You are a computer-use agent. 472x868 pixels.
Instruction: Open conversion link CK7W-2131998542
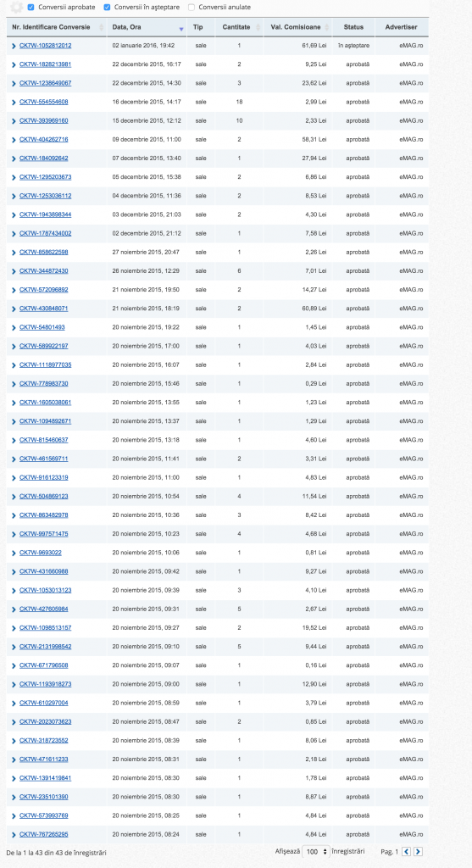tap(46, 647)
